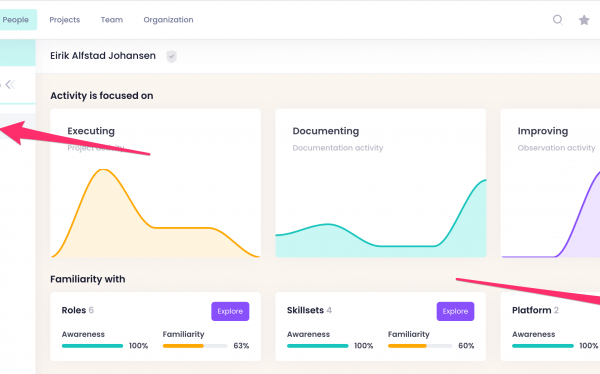600x374 pixels.
Task: Select the Improving activity card
Action: coord(550,183)
